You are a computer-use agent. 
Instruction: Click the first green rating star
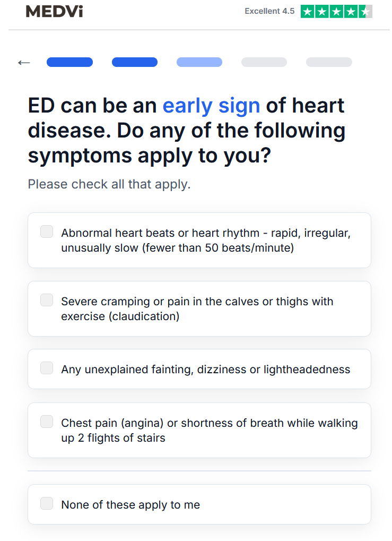pos(308,11)
